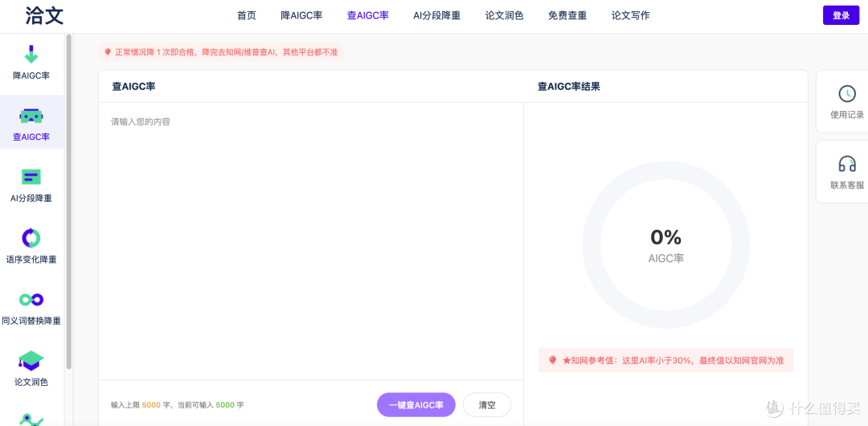Click the partially visible bottom sidebar icon
This screenshot has height=426, width=868.
[31, 420]
